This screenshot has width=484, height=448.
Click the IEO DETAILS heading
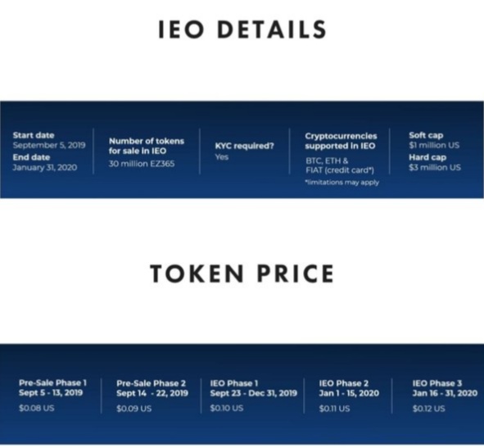(x=242, y=29)
